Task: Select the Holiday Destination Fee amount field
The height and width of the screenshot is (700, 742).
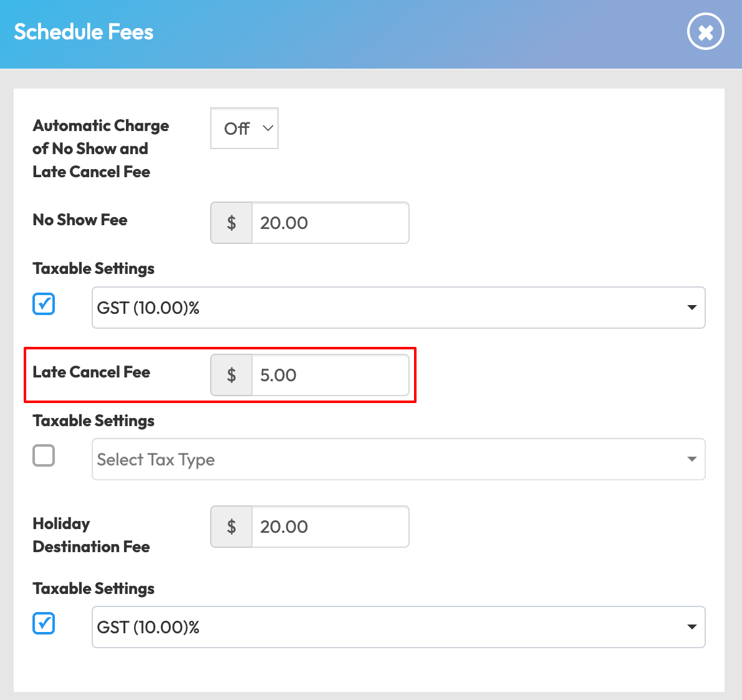Action: coord(330,527)
